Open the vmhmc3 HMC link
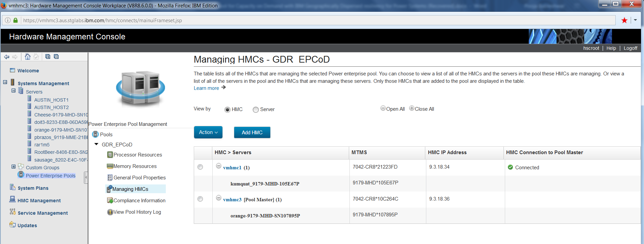Viewport: 644px width, 244px height. click(x=232, y=200)
